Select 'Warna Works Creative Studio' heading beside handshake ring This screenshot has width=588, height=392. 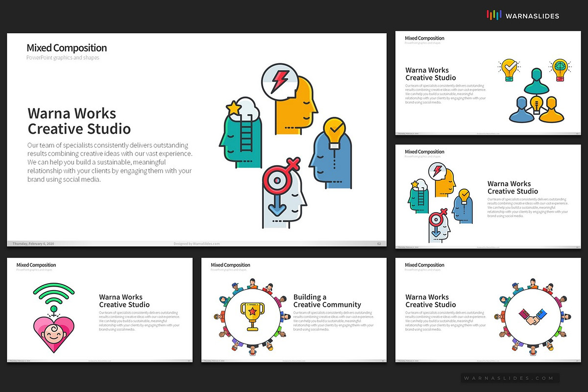[431, 301]
